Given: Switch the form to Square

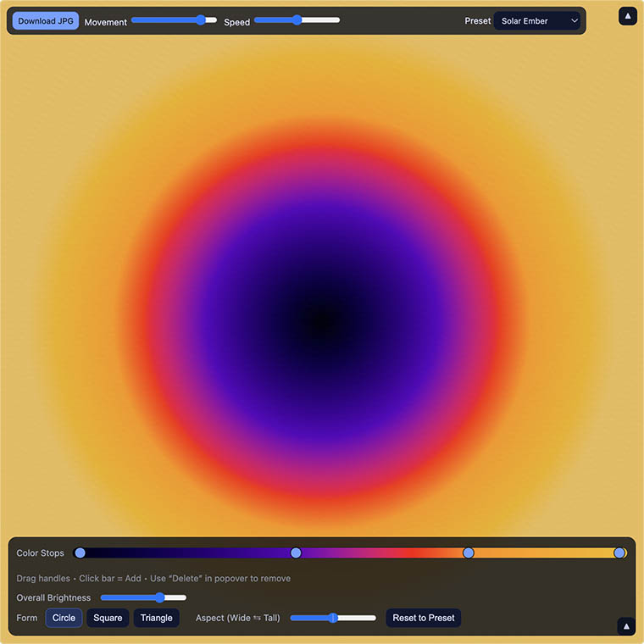Looking at the screenshot, I should pyautogui.click(x=108, y=618).
